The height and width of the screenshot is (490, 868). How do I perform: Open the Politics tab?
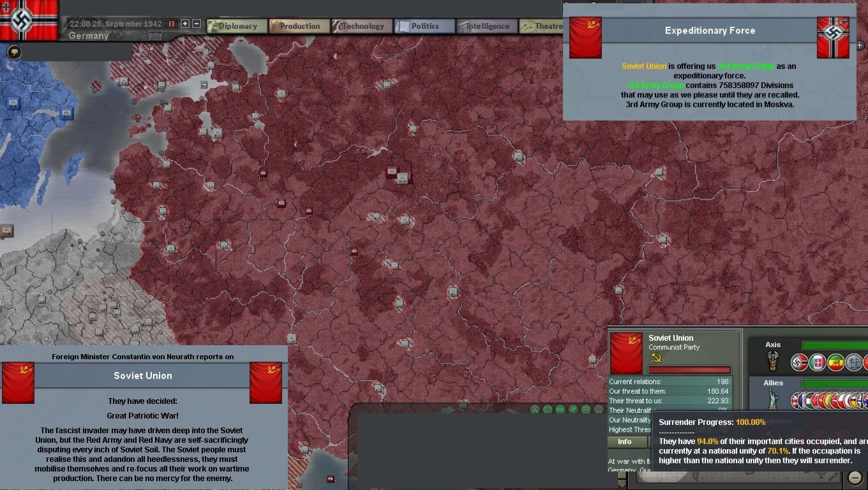pos(424,26)
